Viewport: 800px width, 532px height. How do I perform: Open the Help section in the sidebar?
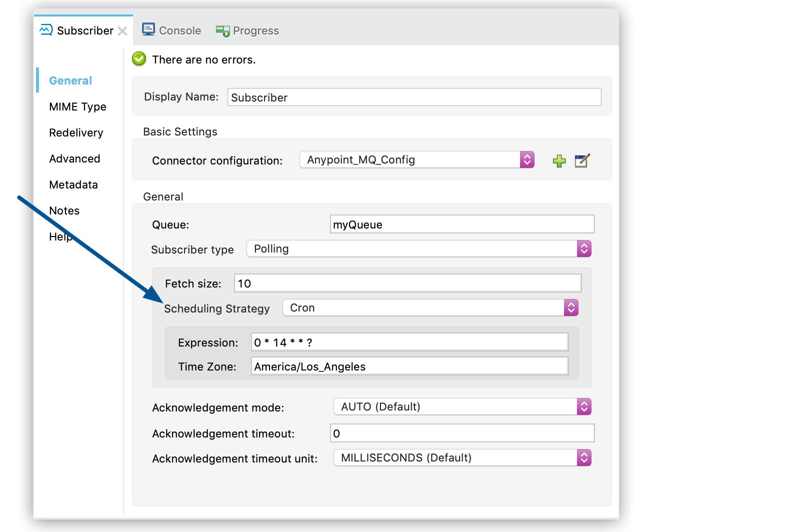point(60,236)
